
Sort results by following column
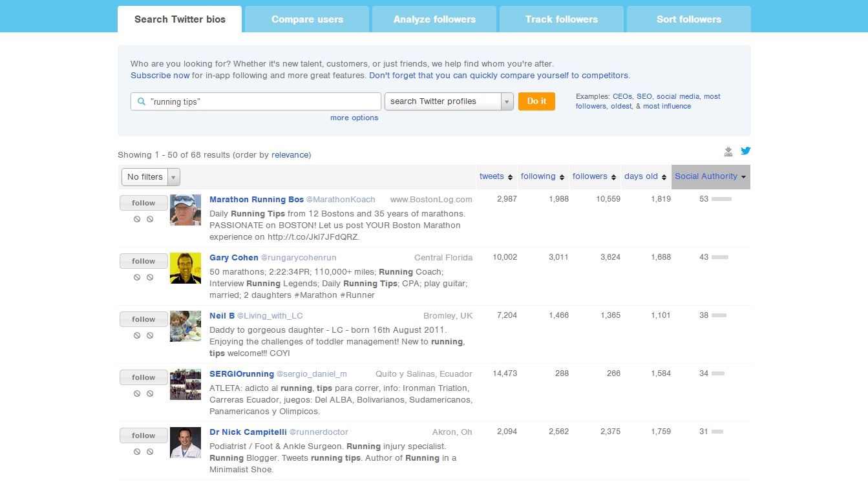tap(542, 176)
